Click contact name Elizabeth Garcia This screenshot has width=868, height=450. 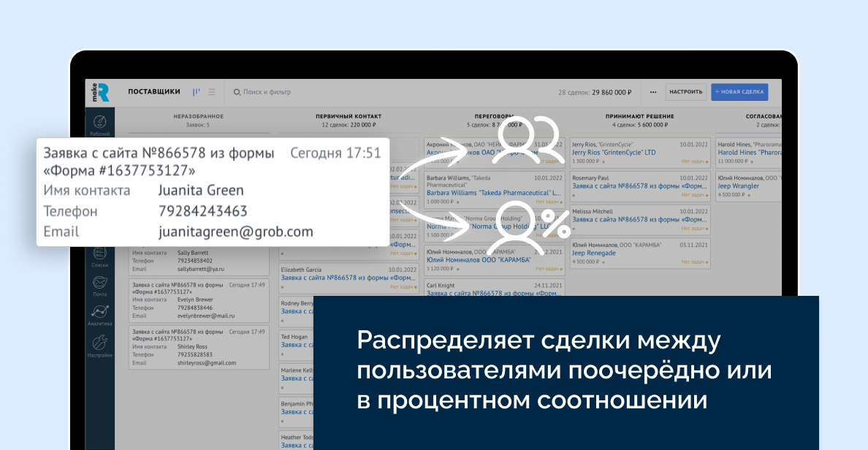[300, 270]
